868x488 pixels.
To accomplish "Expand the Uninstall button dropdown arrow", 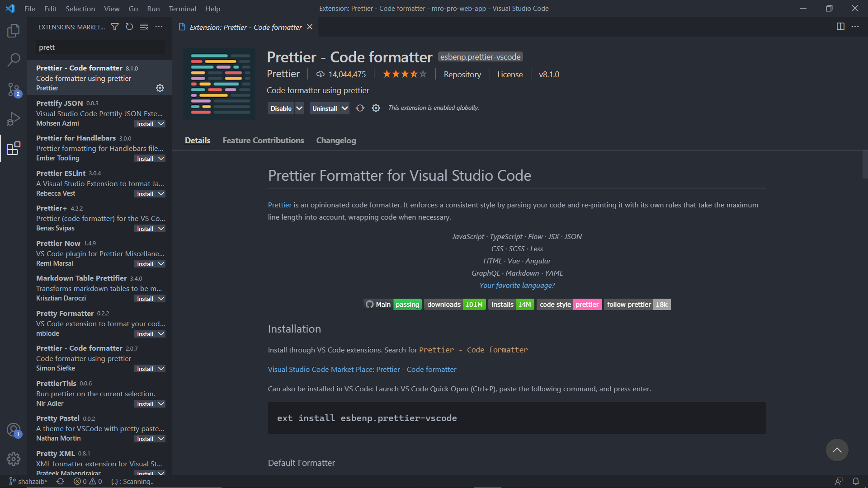I will (345, 108).
